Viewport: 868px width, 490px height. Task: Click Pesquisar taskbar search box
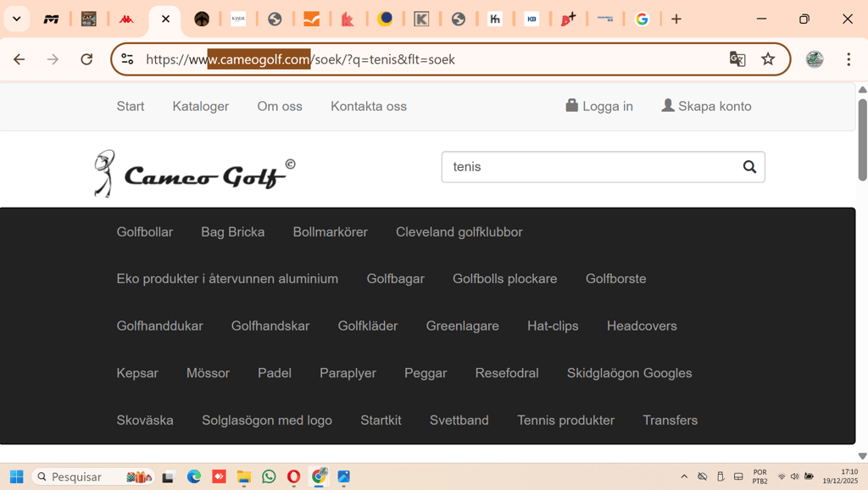(92, 476)
